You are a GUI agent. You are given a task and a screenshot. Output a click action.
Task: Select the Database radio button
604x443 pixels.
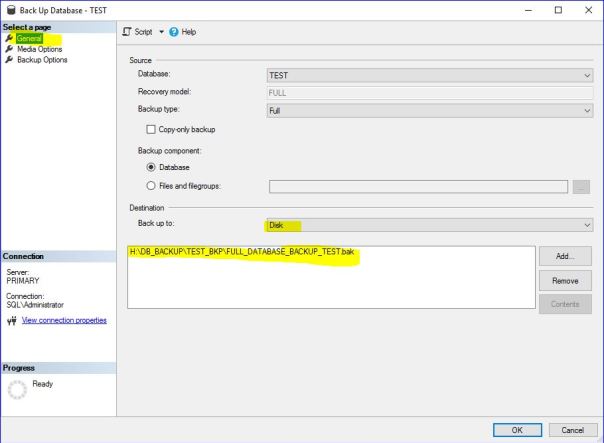pyautogui.click(x=152, y=167)
